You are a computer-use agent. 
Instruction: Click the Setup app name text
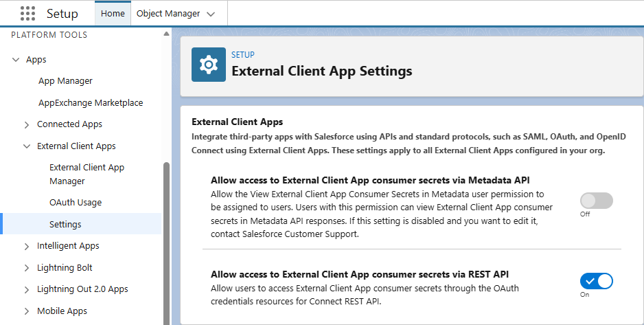coord(62,14)
